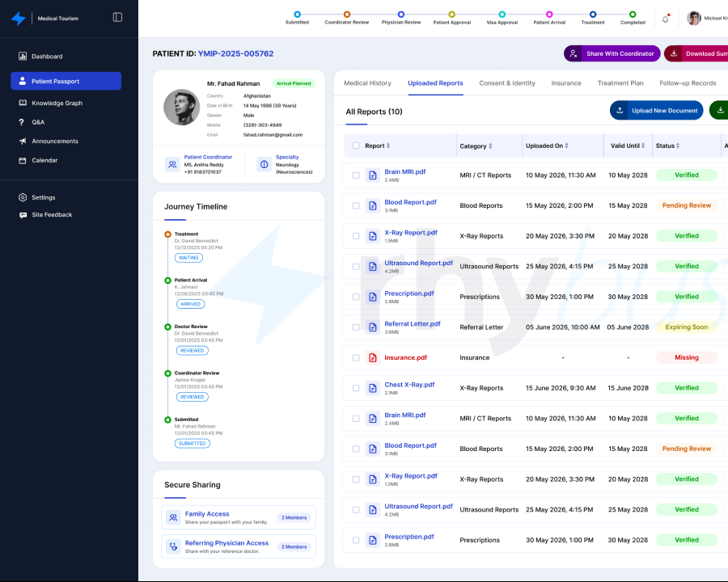
Task: Click the Completed progress step marker
Action: 633,15
